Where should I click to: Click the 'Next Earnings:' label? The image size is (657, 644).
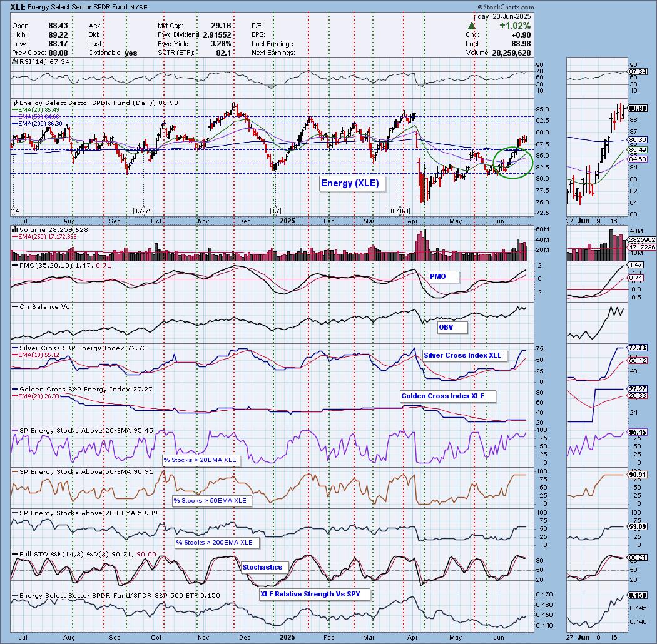(273, 53)
